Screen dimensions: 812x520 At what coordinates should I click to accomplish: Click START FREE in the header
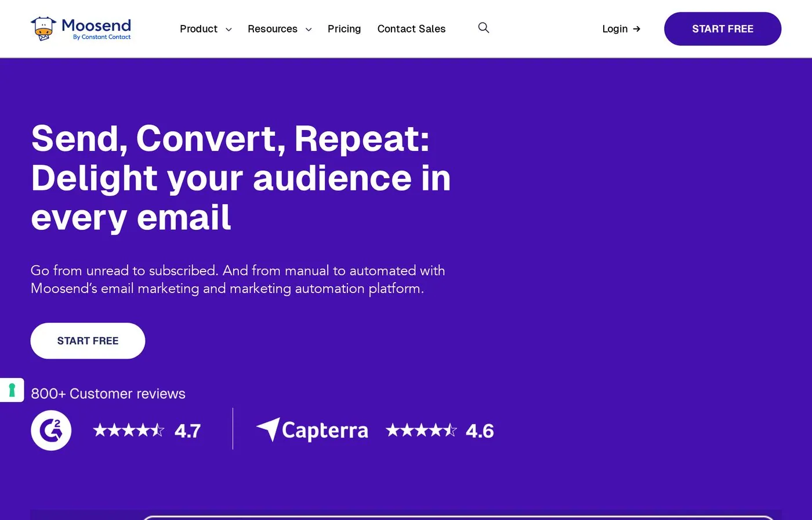723,29
